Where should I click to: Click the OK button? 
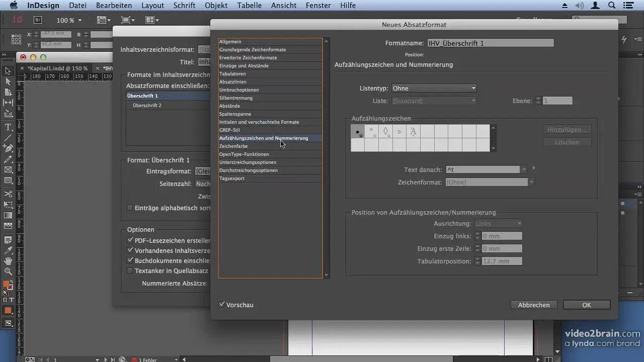coord(586,305)
